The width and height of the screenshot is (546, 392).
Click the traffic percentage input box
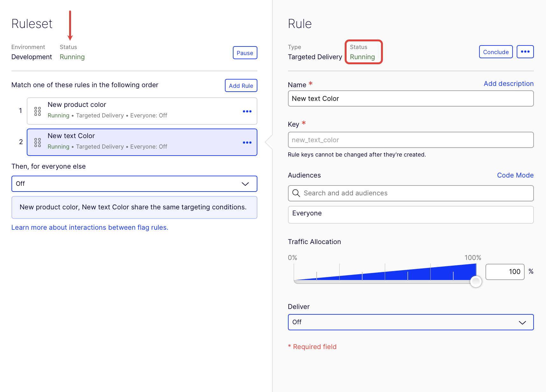pos(505,272)
